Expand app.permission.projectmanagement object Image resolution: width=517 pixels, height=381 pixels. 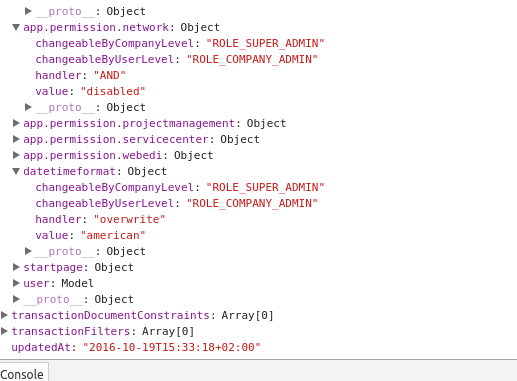click(16, 123)
